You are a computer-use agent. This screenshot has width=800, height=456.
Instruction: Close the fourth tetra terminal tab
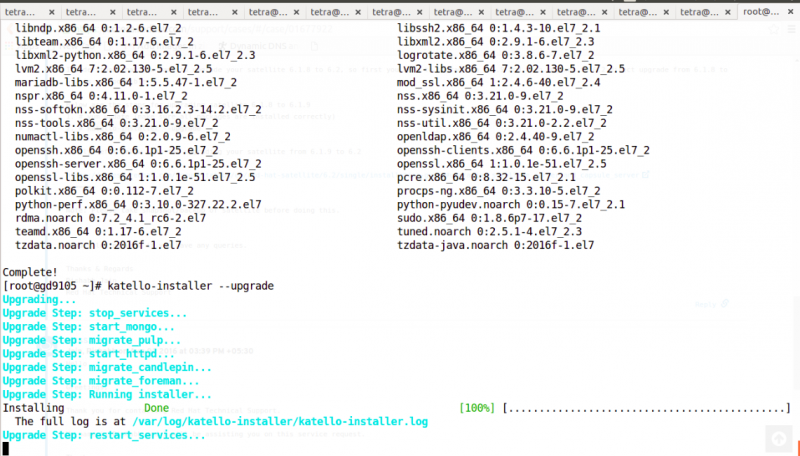(235, 12)
